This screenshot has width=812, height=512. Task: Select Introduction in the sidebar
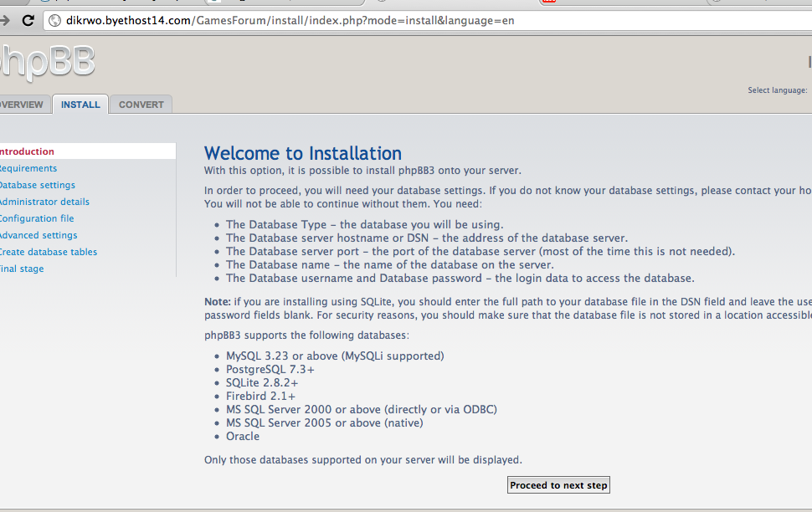click(26, 151)
